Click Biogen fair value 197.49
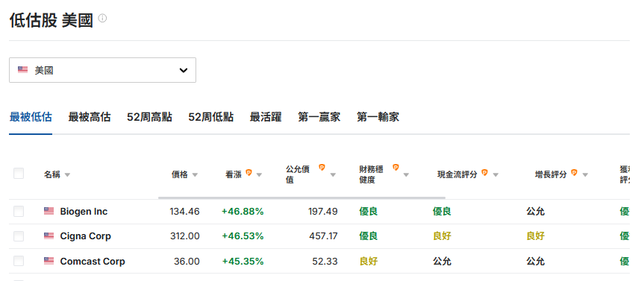644x281 pixels. 323,212
